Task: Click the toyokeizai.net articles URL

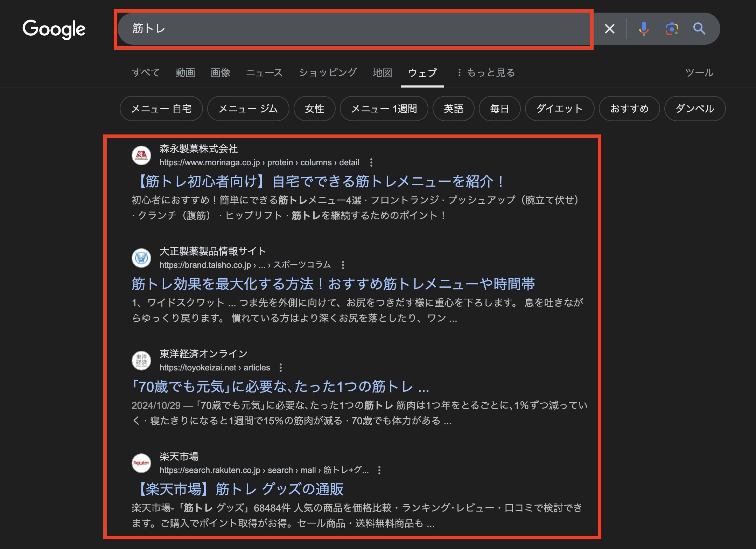Action: point(215,368)
